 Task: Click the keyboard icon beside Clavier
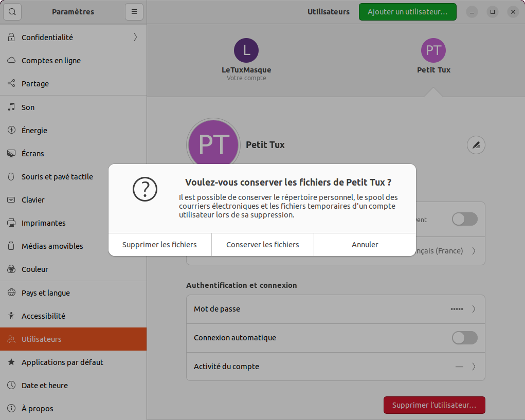[x=11, y=200]
